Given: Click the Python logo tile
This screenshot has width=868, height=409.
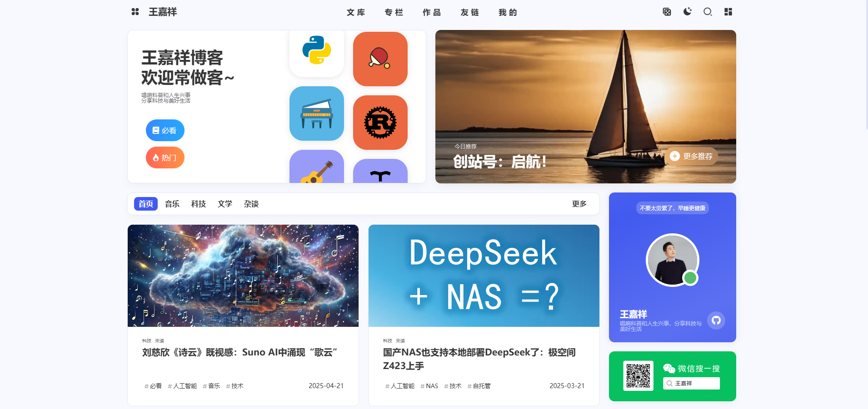Looking at the screenshot, I should click(317, 54).
